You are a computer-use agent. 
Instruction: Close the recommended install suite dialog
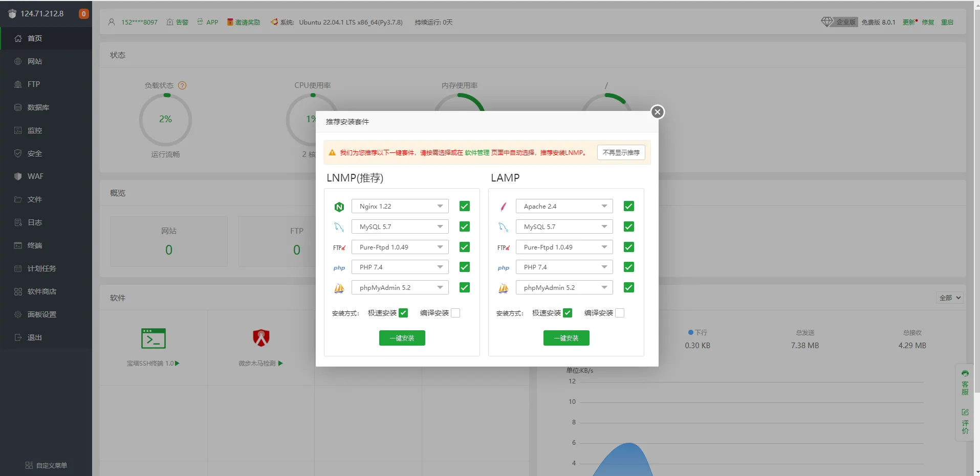point(658,112)
